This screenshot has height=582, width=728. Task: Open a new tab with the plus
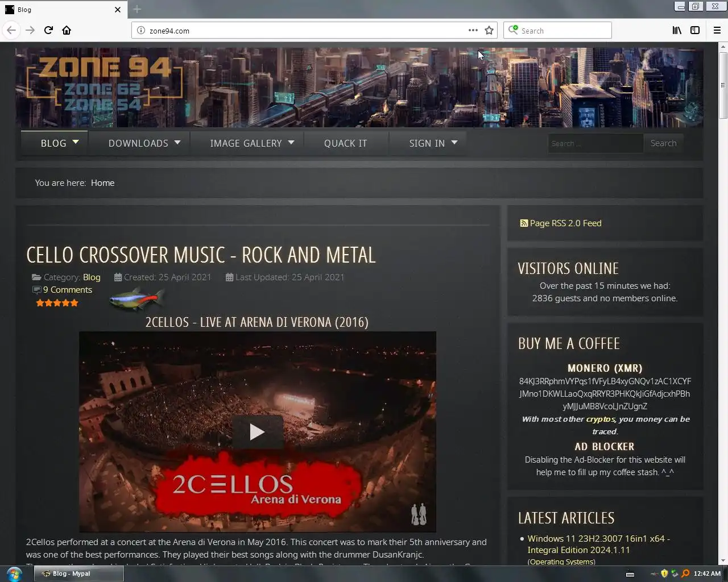137,9
